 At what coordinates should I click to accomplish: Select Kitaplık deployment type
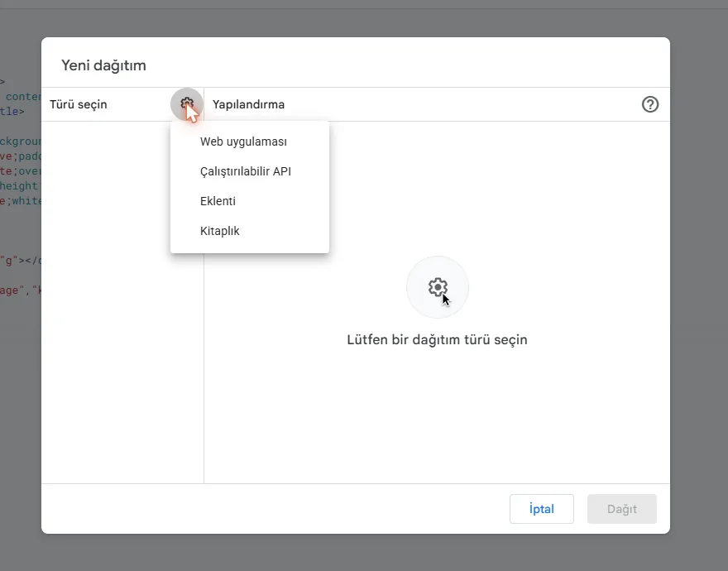click(250, 231)
